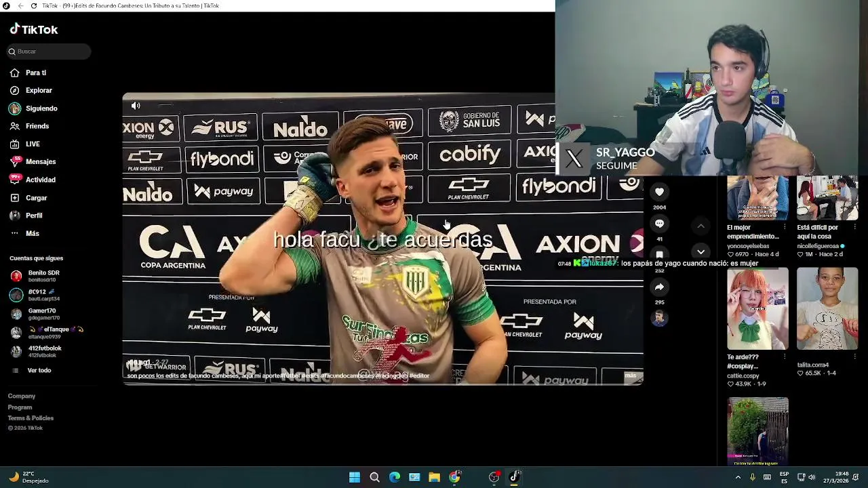The width and height of the screenshot is (868, 488).
Task: Open options for 'Está difícil por aquí' video
Action: (854, 228)
